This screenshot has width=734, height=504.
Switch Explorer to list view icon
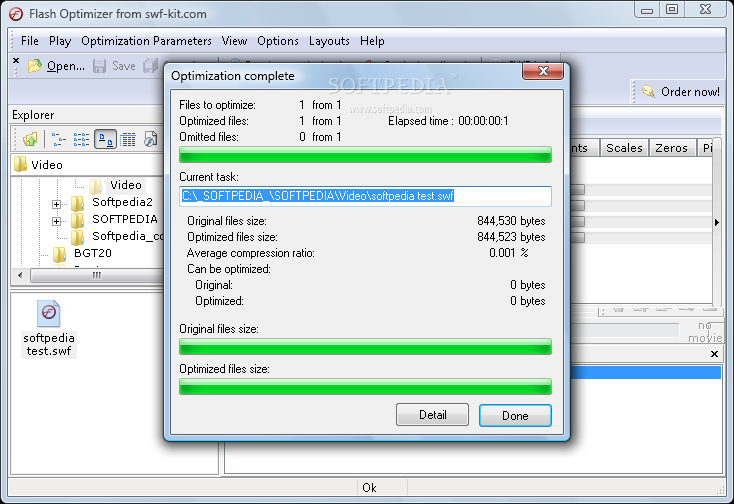(81, 139)
